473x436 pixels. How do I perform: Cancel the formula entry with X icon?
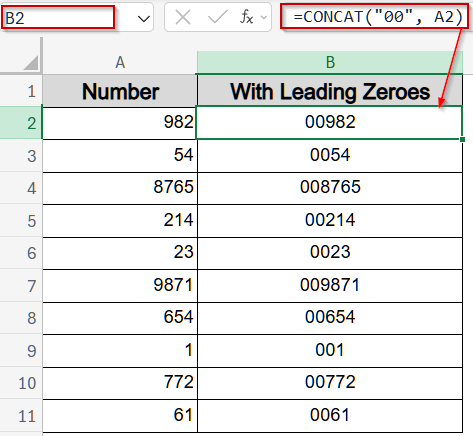(183, 17)
